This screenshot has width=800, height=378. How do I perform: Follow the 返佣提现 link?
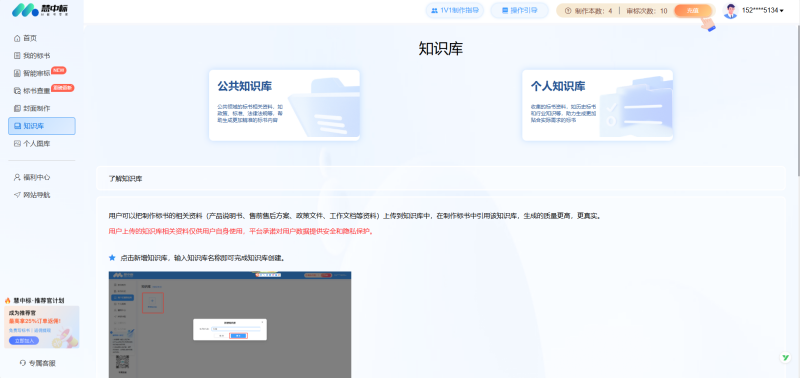coord(43,331)
